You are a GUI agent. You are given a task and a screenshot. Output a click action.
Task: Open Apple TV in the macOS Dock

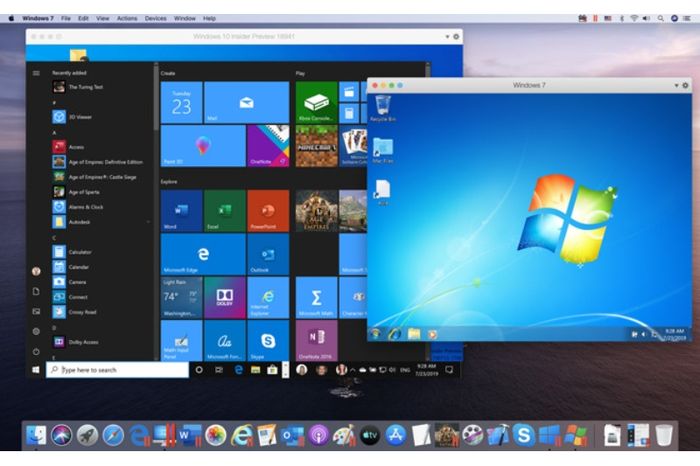point(370,435)
